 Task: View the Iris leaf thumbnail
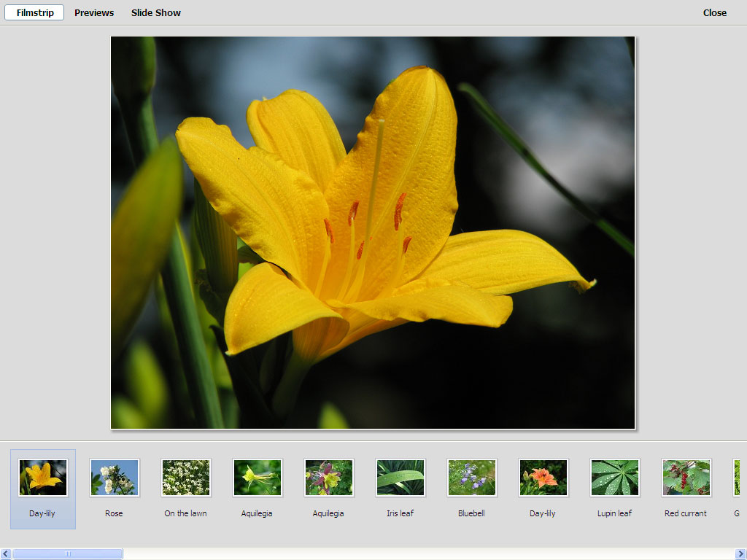point(400,478)
